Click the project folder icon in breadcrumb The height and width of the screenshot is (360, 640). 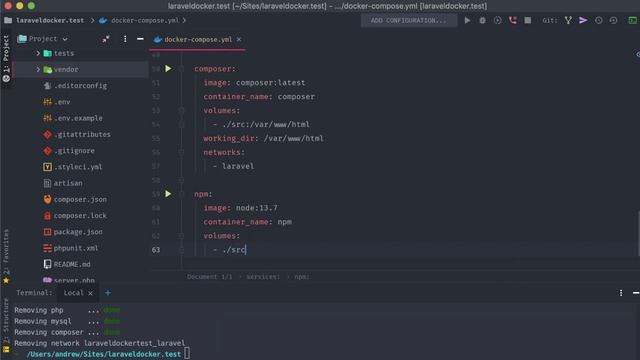pos(8,20)
